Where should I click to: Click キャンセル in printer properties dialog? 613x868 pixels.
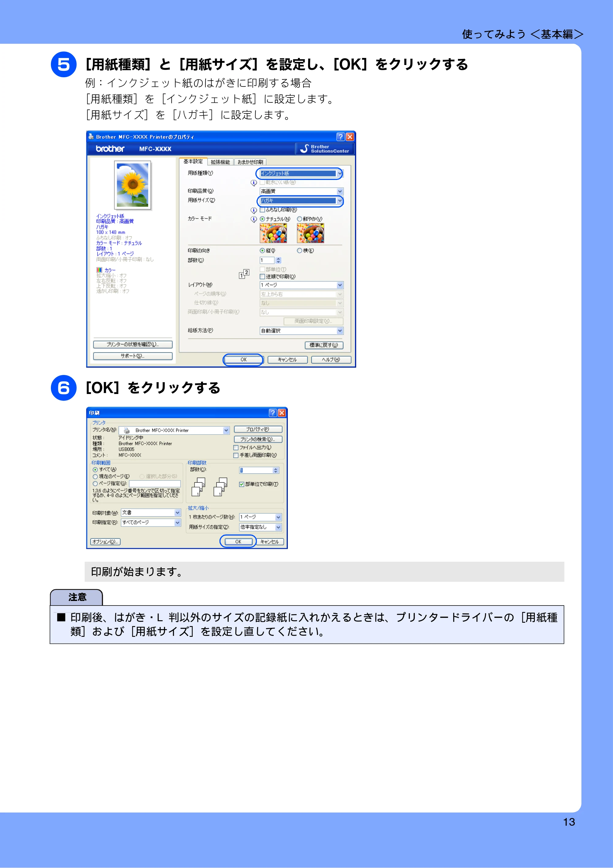click(x=287, y=360)
